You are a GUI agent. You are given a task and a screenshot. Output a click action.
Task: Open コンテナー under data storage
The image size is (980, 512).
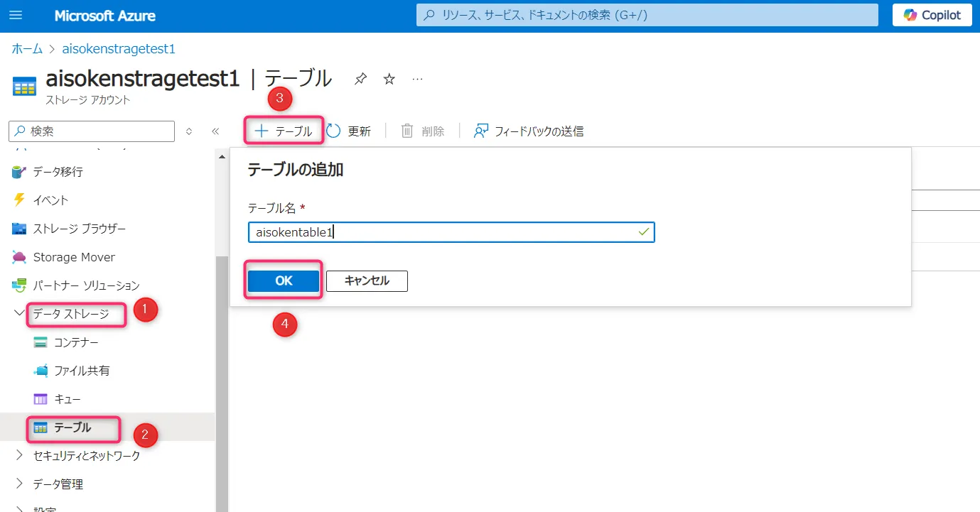pos(77,342)
